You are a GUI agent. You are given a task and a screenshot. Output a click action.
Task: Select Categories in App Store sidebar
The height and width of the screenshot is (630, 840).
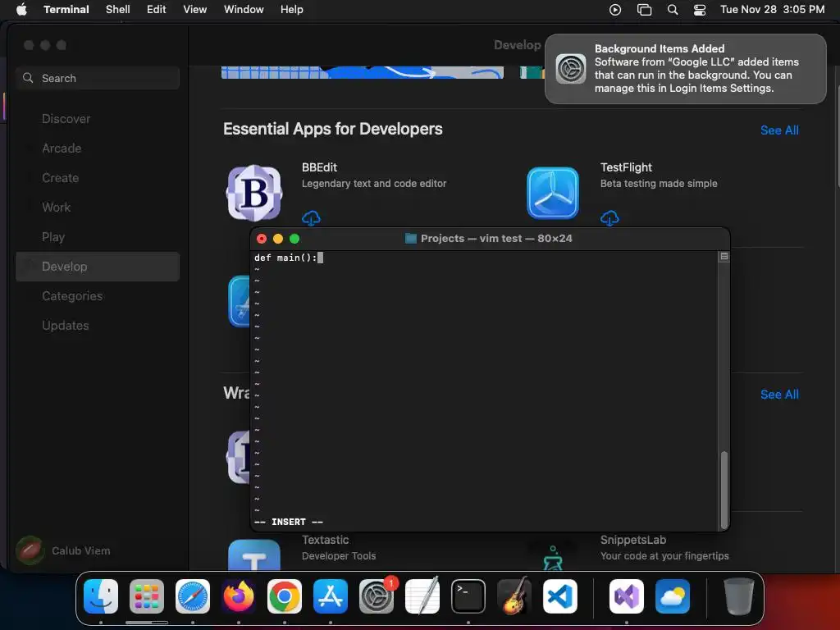(98, 296)
